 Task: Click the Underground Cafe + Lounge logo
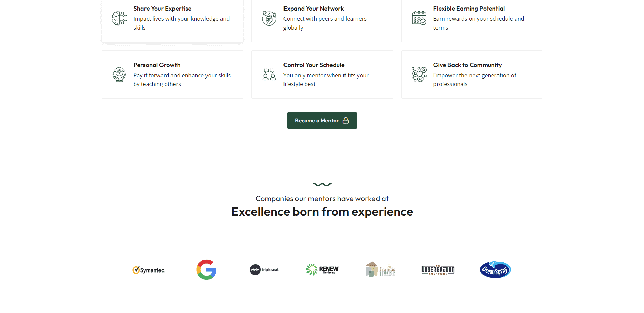tap(438, 270)
